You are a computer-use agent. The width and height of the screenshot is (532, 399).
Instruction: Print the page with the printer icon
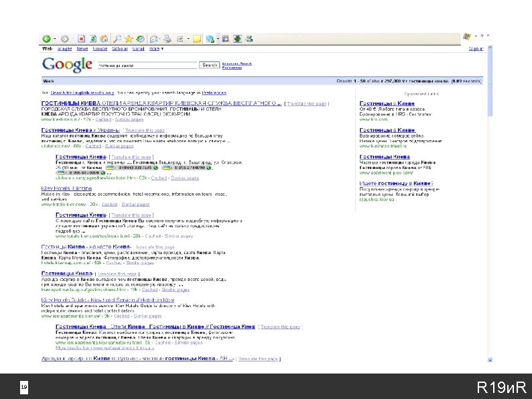[x=168, y=39]
